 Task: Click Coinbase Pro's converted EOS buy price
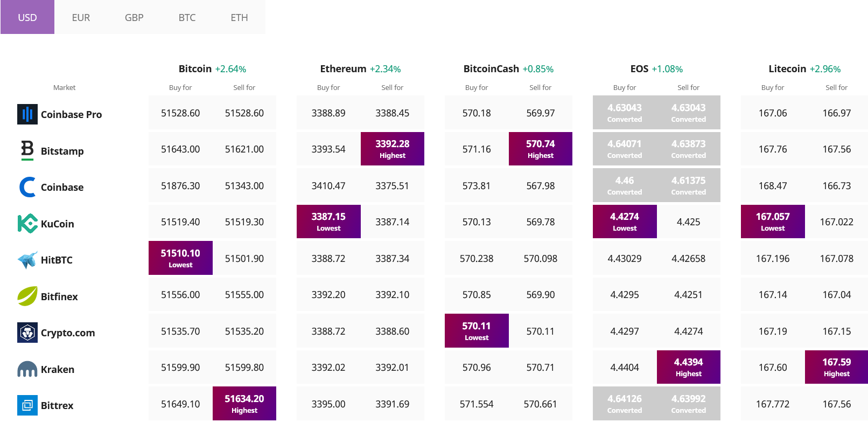[625, 112]
